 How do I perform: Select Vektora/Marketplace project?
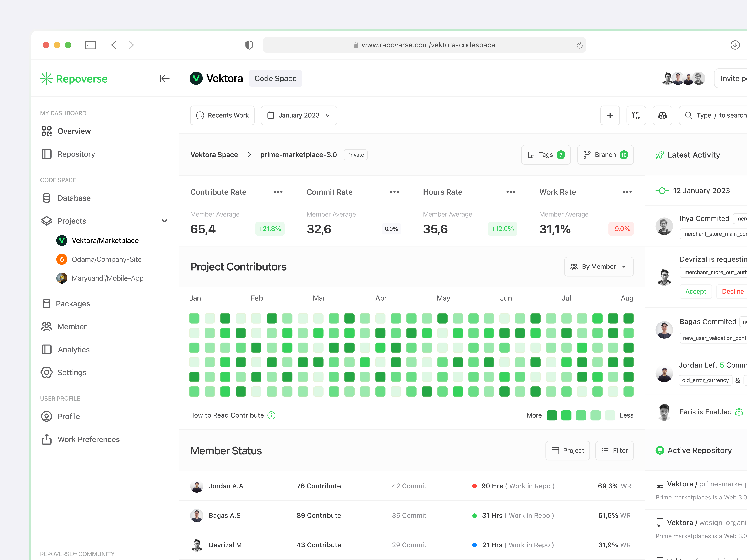coord(105,240)
